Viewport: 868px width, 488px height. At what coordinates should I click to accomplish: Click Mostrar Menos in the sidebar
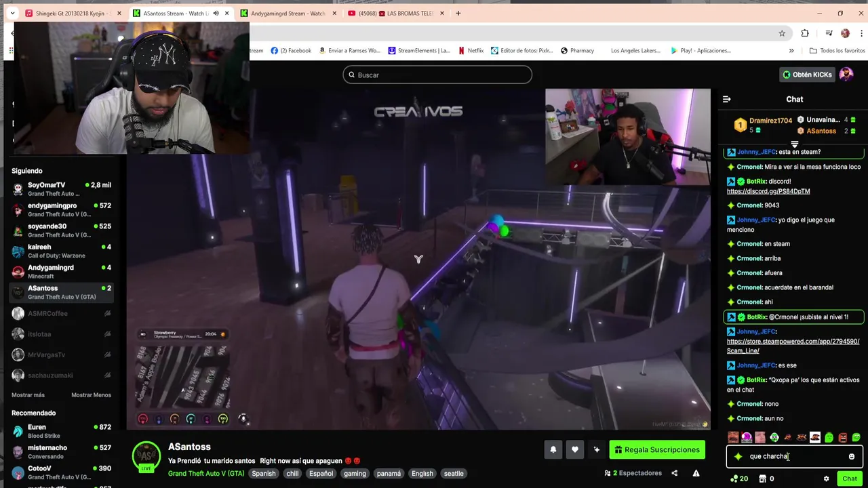click(91, 395)
